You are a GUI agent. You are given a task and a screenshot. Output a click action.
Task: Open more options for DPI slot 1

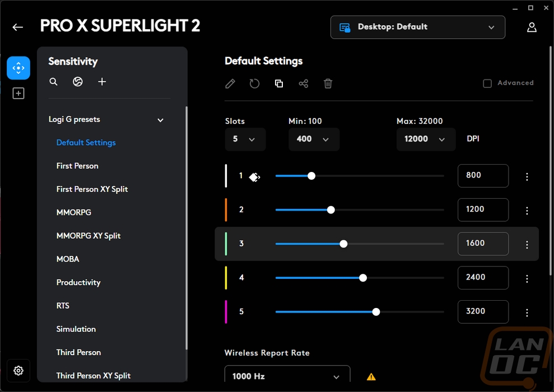[527, 176]
